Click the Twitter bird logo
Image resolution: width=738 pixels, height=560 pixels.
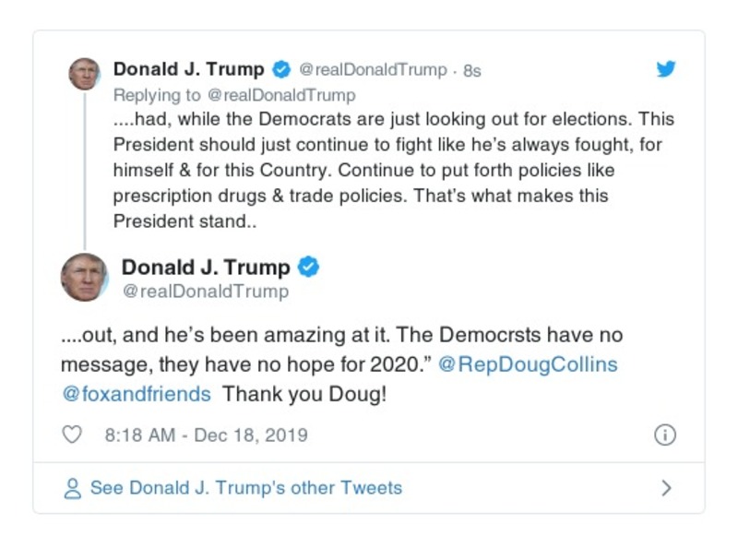(666, 68)
